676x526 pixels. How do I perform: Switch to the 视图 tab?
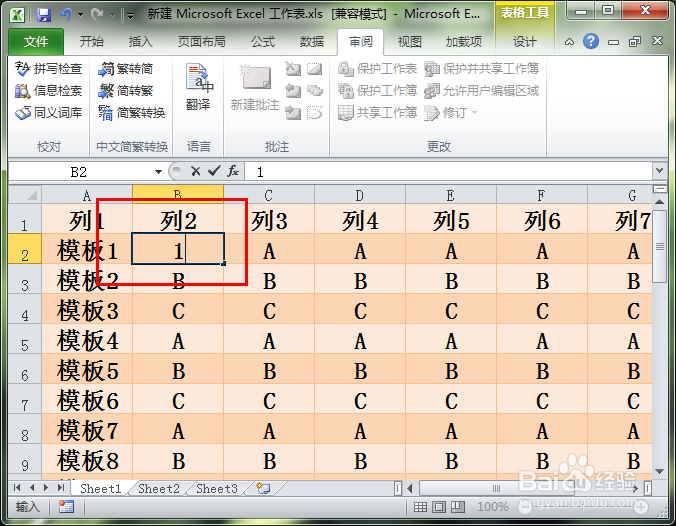click(x=409, y=42)
